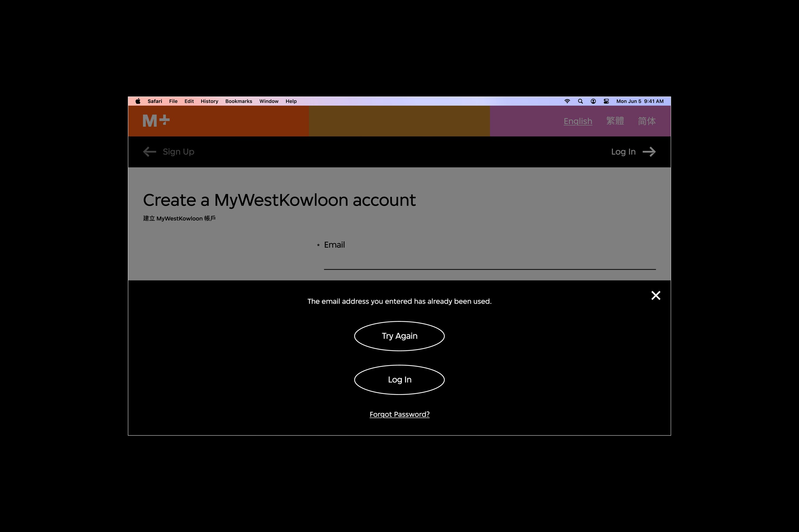Open the Bookmarks menu
This screenshot has width=799, height=532.
click(x=238, y=101)
